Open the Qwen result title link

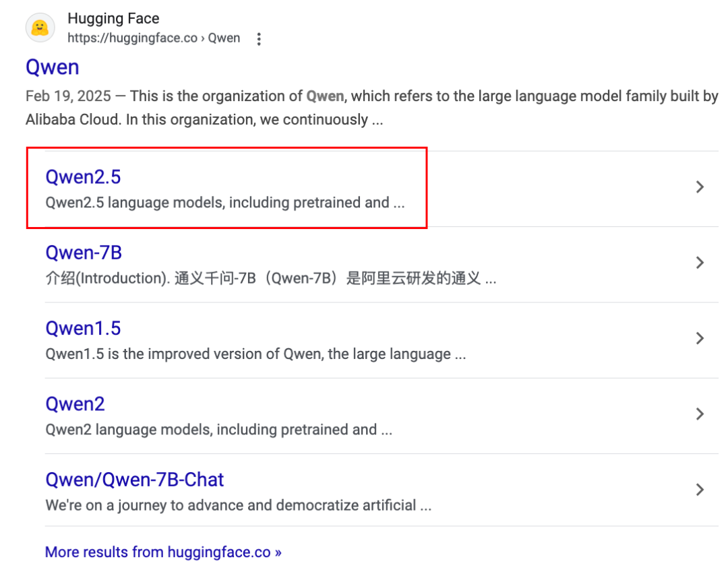coord(53,67)
